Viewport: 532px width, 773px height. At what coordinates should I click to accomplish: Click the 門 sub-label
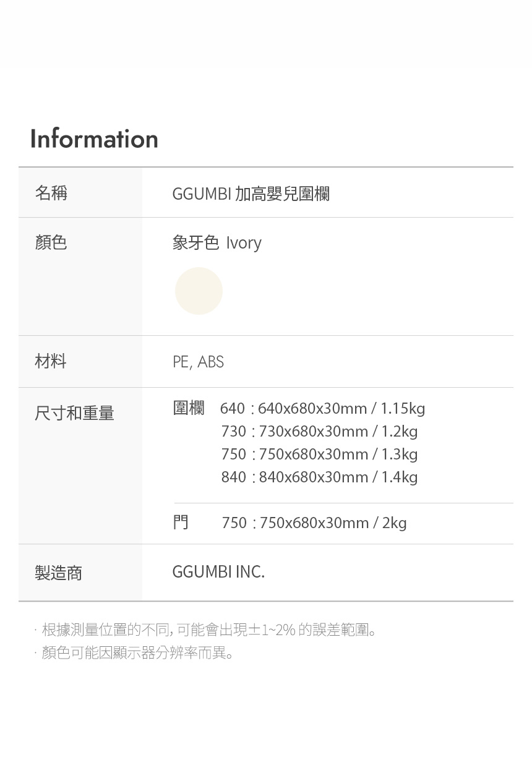pos(181,523)
